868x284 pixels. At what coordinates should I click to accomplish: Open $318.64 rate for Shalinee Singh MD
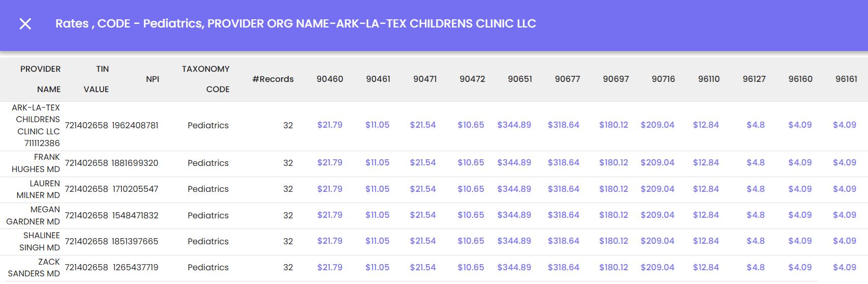(564, 241)
